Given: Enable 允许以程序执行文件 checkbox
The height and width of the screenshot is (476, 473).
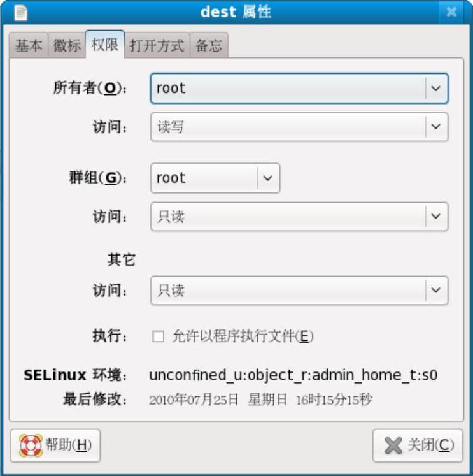Looking at the screenshot, I should (x=158, y=336).
